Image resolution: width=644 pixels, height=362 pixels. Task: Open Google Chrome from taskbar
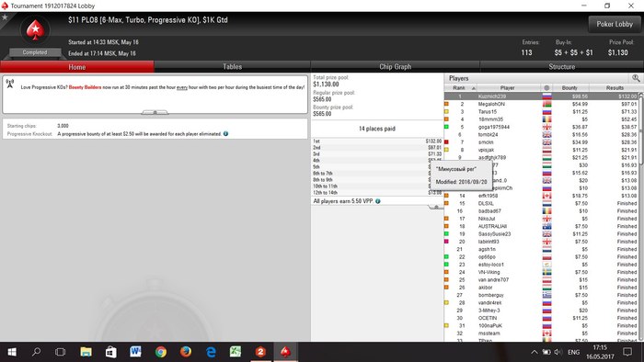click(161, 352)
